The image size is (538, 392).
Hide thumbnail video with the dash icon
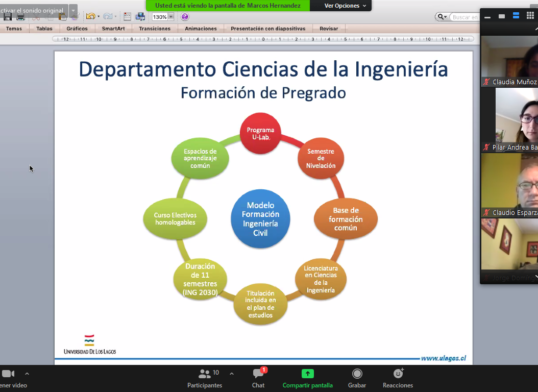click(x=487, y=16)
